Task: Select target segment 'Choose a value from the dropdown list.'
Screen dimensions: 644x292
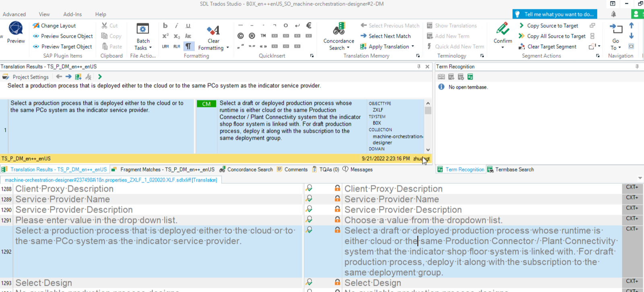Action: pyautogui.click(x=423, y=220)
